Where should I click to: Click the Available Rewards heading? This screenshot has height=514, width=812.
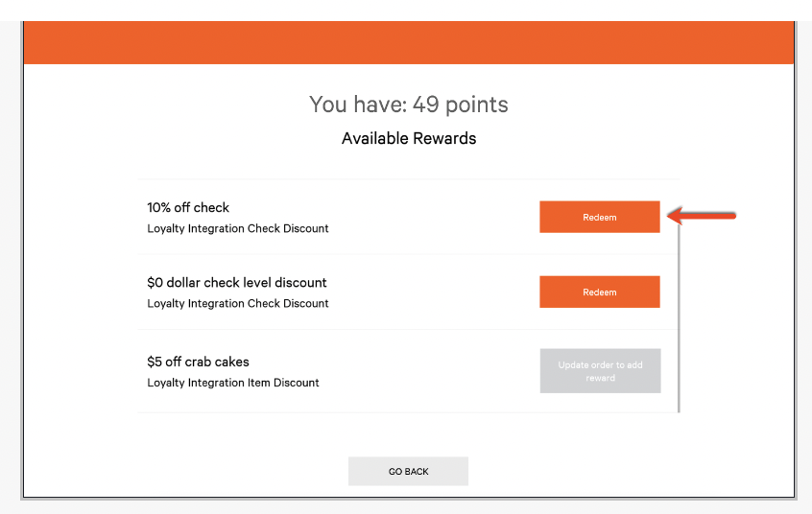click(409, 138)
